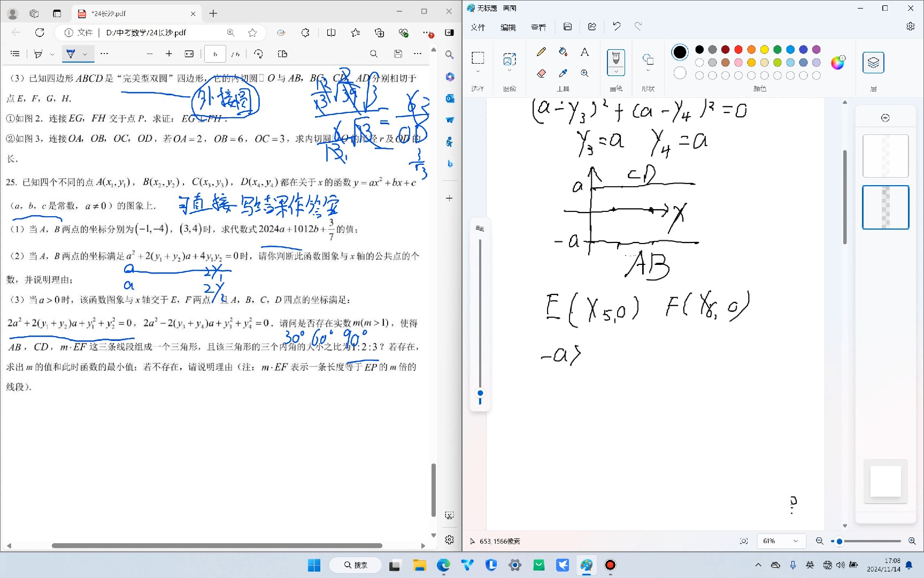924x578 pixels.
Task: Open the 文件 menu in Paint
Action: (478, 27)
